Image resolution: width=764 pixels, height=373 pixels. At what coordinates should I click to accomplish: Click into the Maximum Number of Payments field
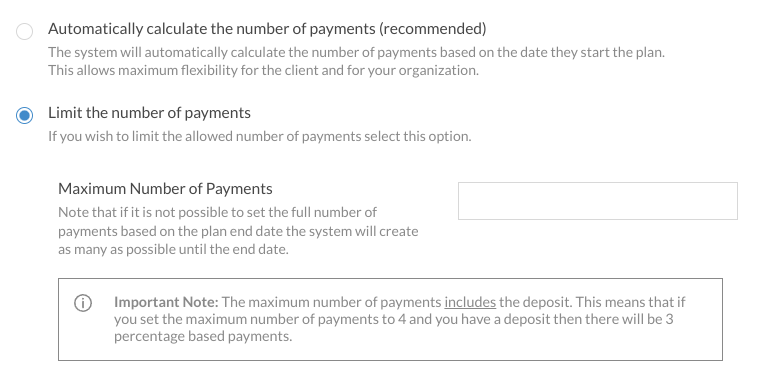point(597,201)
